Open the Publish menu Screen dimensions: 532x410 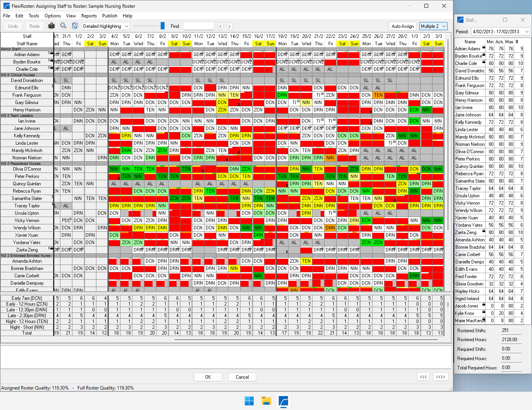pos(110,16)
